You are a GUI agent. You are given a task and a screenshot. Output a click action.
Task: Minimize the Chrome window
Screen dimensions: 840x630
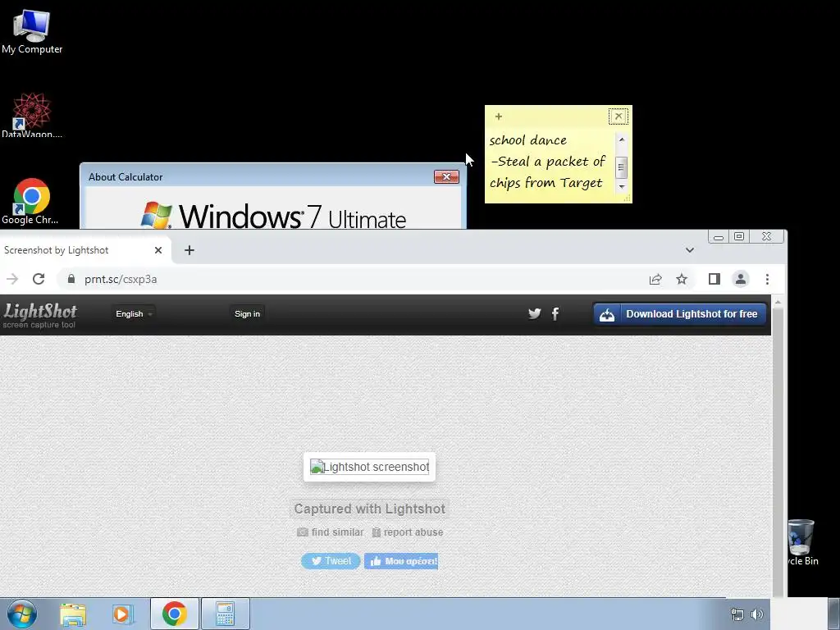pyautogui.click(x=719, y=237)
